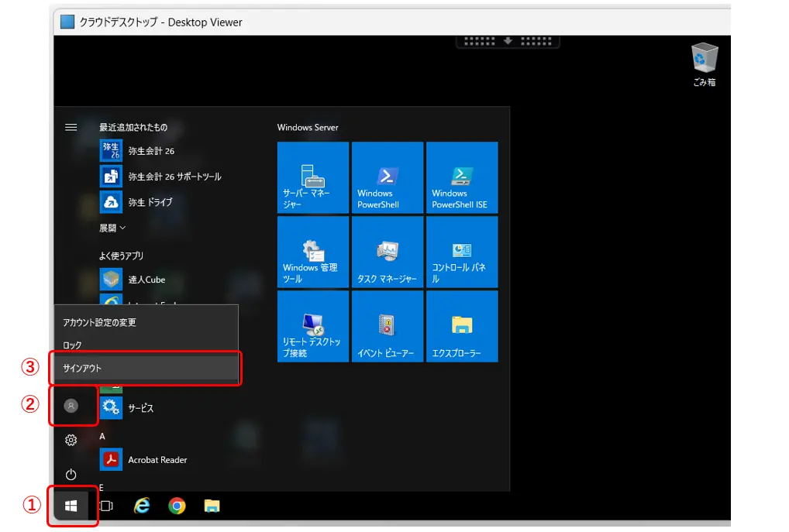789x532 pixels.
Task: Click the Google Chrome taskbar icon
Action: [177, 506]
